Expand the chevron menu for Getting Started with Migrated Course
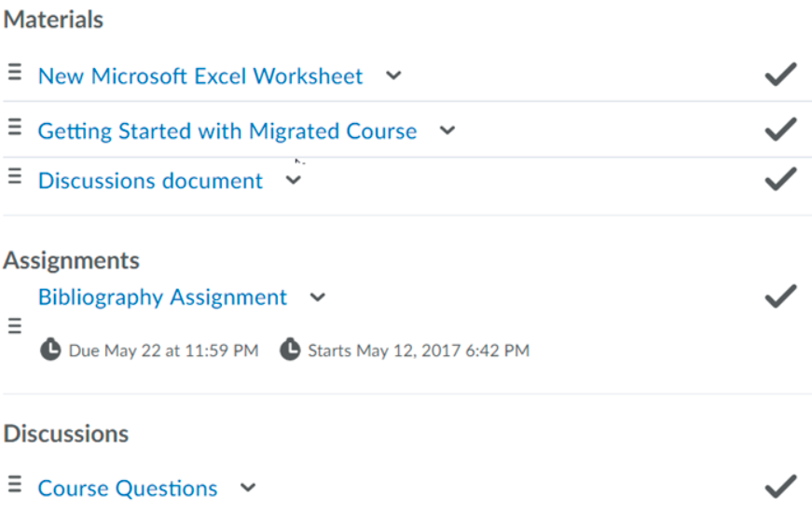812x524 pixels. tap(447, 131)
